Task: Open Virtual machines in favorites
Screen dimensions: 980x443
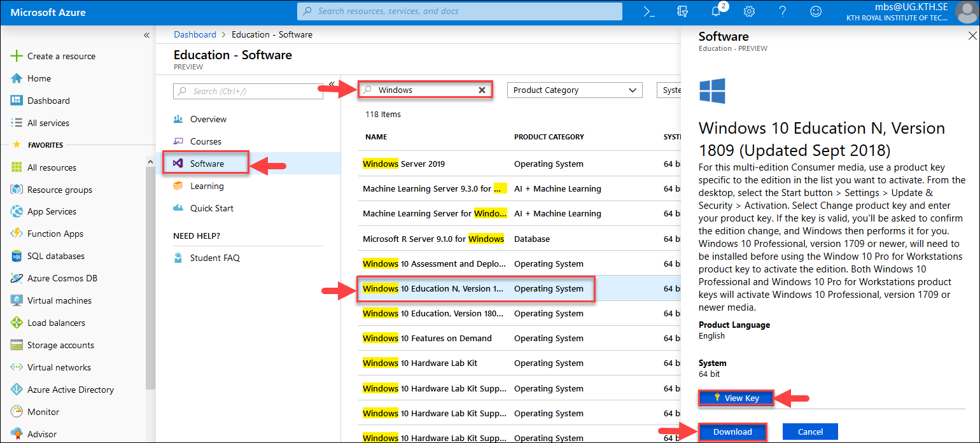Action: (x=59, y=300)
